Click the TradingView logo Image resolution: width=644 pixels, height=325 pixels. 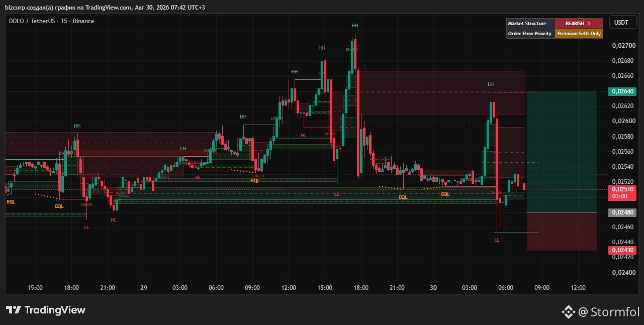point(46,310)
